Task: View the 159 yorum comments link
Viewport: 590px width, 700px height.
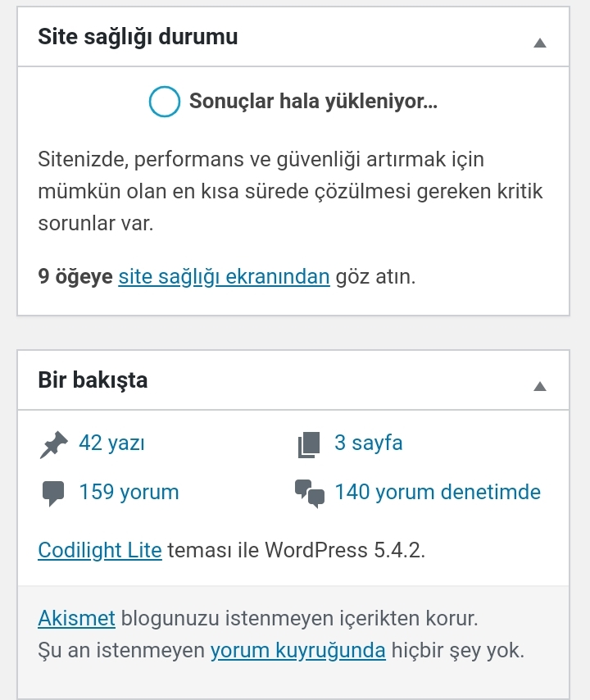Action: (129, 492)
